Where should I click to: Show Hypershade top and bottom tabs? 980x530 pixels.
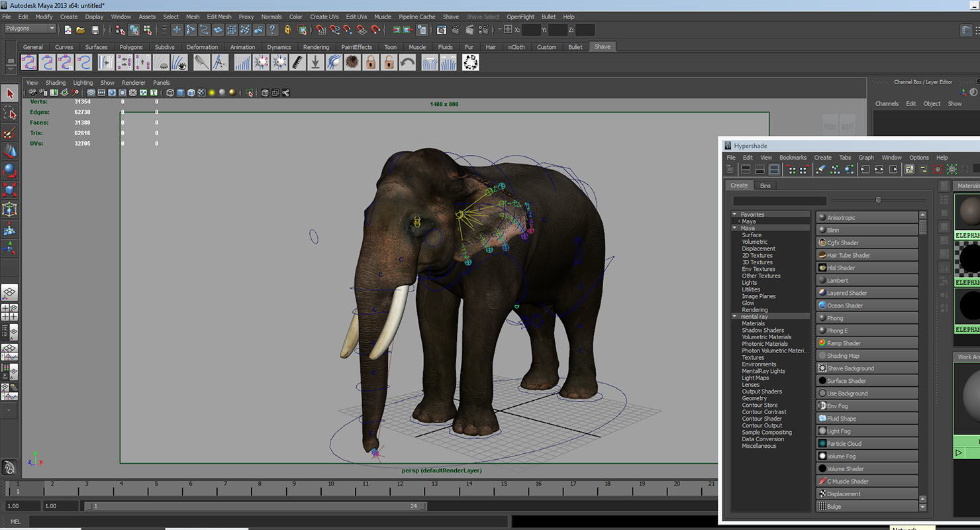tap(773, 170)
